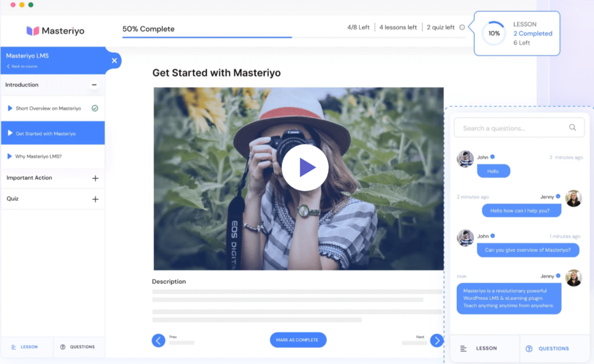Collapse the Introduction section
The width and height of the screenshot is (594, 364).
click(94, 84)
